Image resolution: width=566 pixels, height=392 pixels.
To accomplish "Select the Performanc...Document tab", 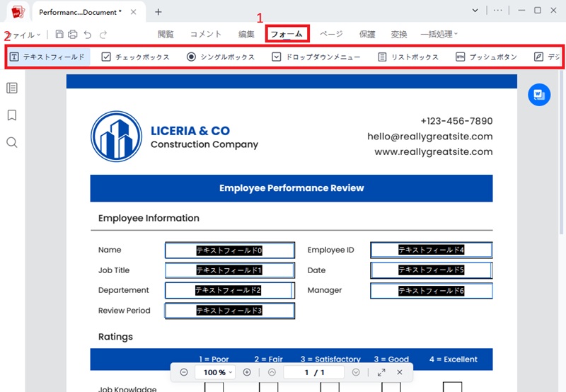I will pos(80,12).
